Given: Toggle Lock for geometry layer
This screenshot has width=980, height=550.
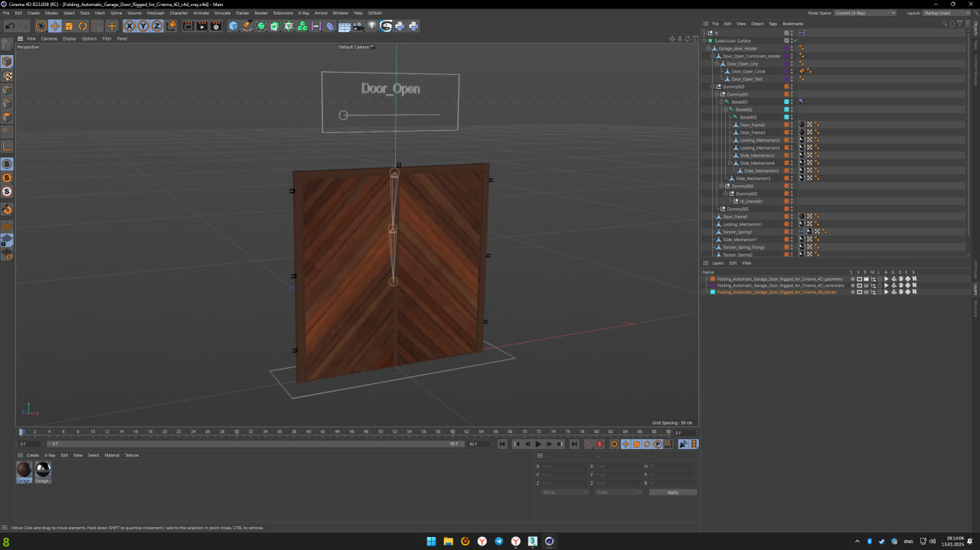Looking at the screenshot, I should [880, 279].
